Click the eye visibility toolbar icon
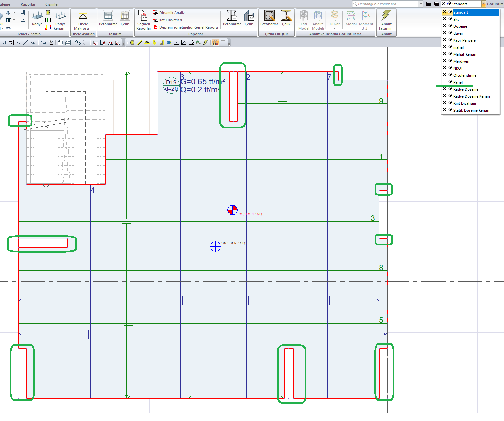 point(51,43)
